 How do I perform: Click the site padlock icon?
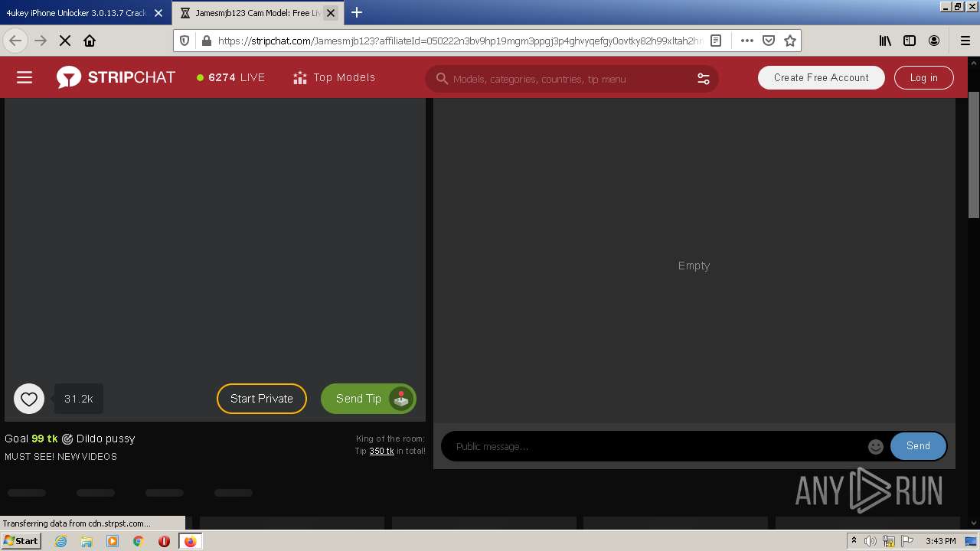[x=205, y=41]
